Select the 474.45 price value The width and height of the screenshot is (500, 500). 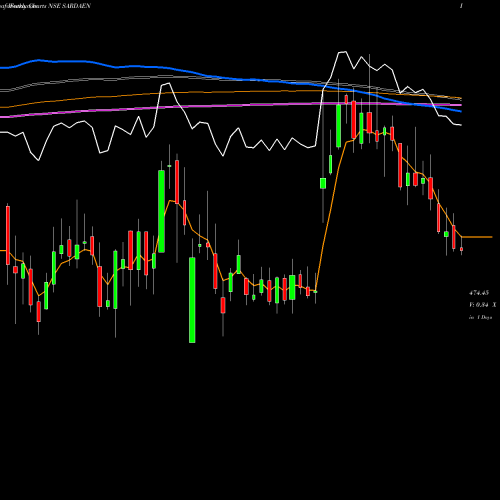point(479,293)
